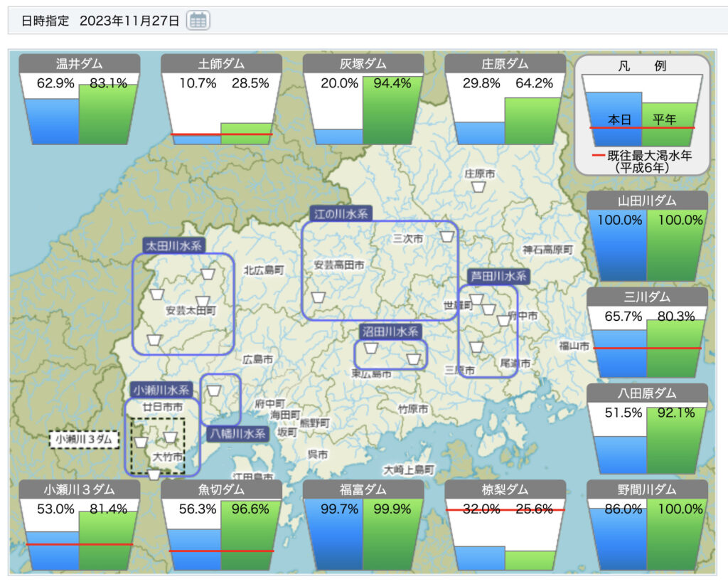Select the right dam icon in 沼田川水系

tap(413, 359)
